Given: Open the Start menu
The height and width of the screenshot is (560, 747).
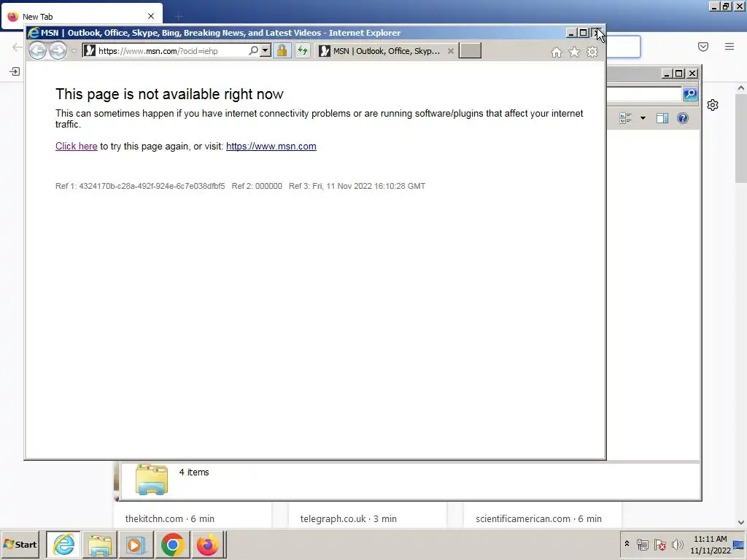Looking at the screenshot, I should coord(20,544).
